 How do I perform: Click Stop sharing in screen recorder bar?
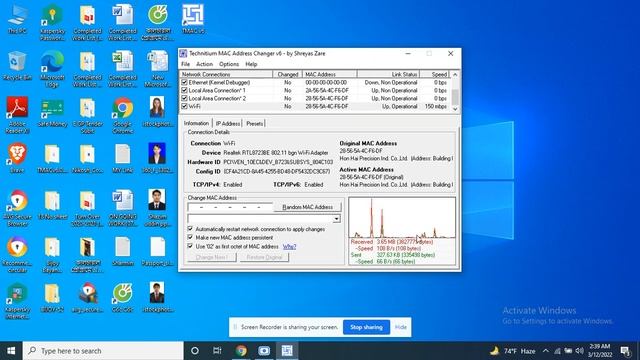click(x=366, y=327)
